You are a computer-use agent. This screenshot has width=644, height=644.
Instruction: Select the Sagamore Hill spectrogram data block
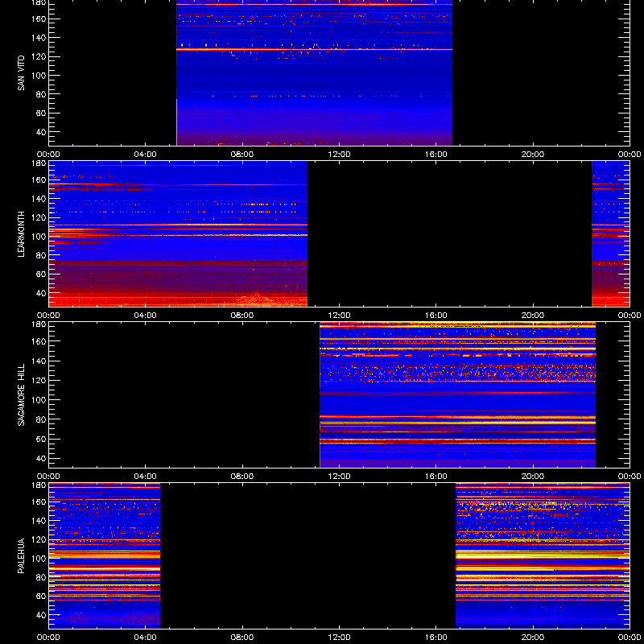click(457, 394)
